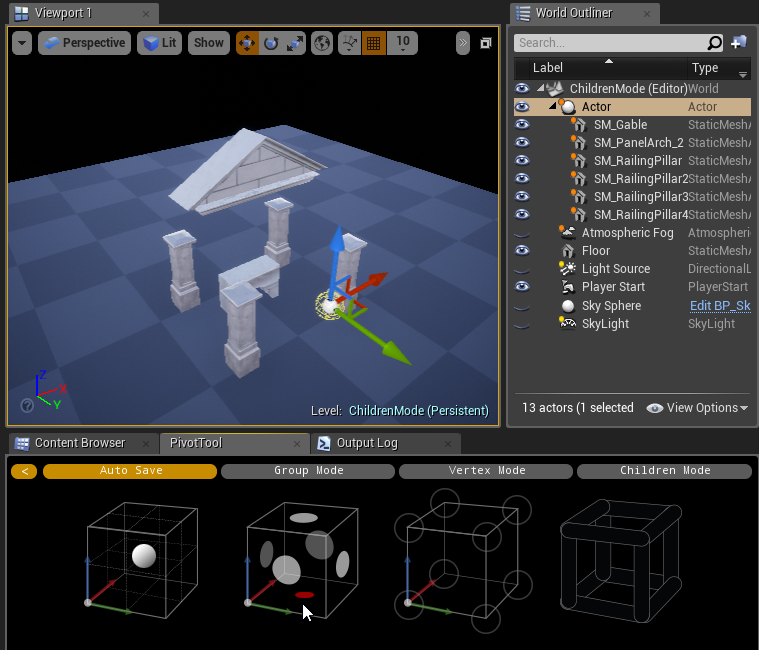Enable Vertex Mode button
Viewport: 759px width, 650px height.
486,471
